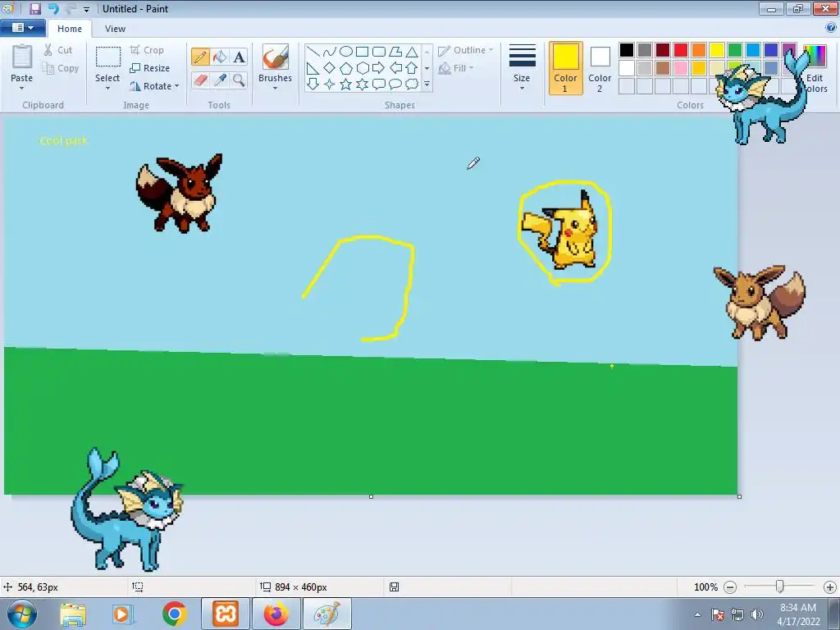Viewport: 840px width, 630px height.
Task: Choose the Rounded rectangular callout shape
Action: [379, 84]
